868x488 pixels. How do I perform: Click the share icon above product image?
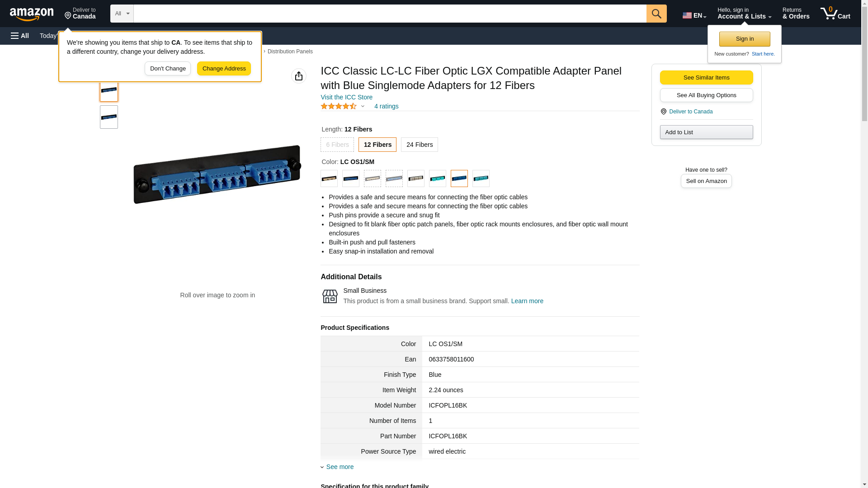[298, 76]
